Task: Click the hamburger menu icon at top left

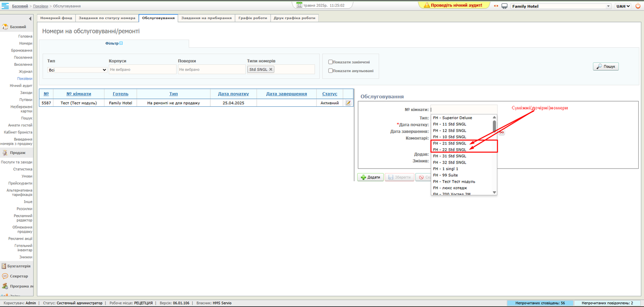Action: tap(6, 6)
